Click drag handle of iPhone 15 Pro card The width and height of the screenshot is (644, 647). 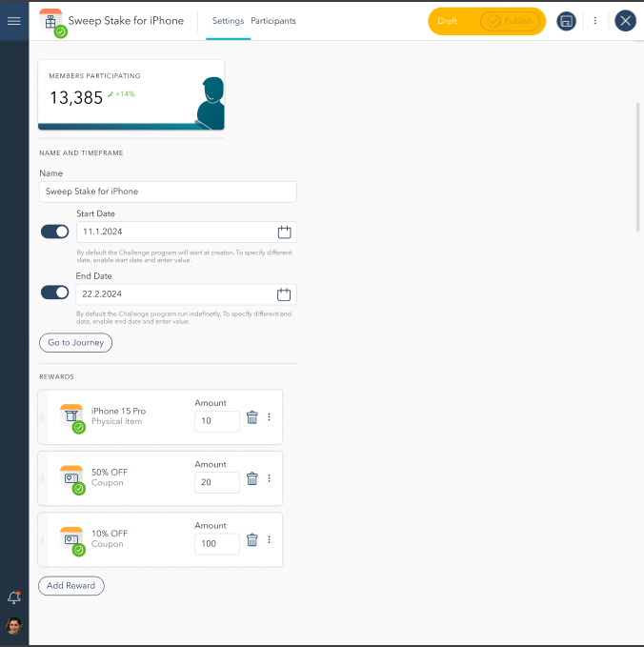coord(42,417)
